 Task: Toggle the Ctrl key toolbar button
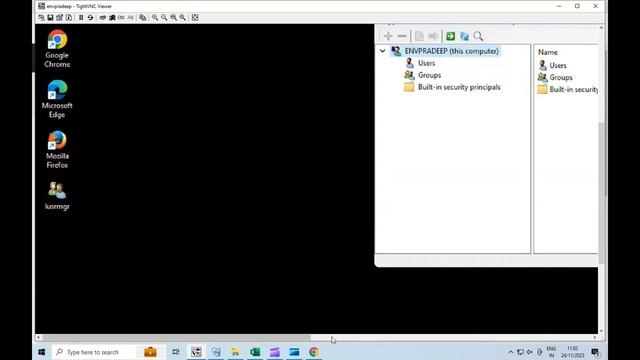click(121, 18)
